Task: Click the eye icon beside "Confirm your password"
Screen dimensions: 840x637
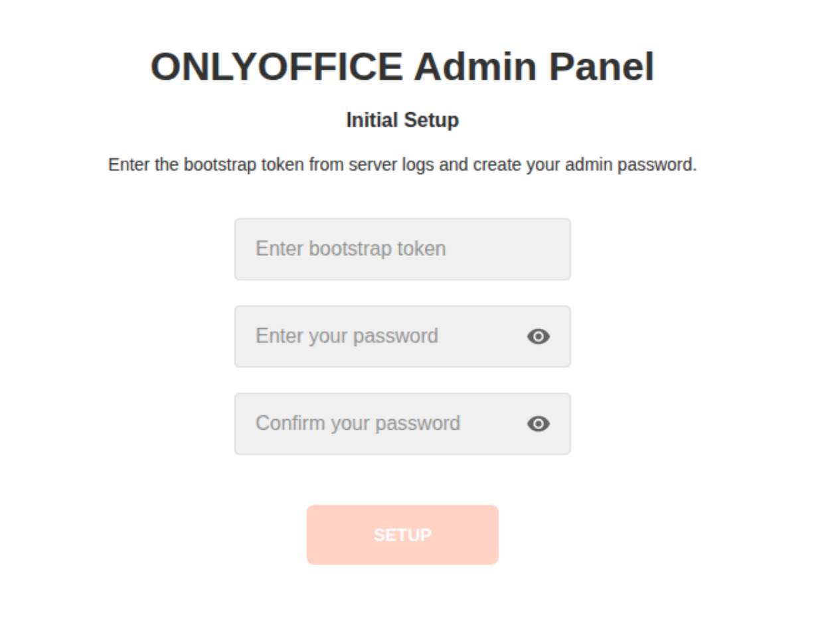Action: pyautogui.click(x=538, y=424)
